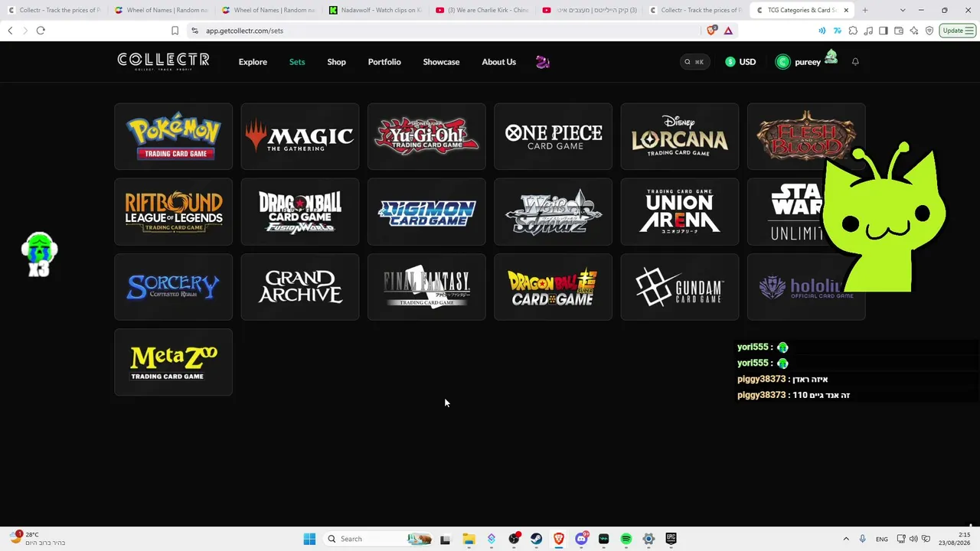The image size is (980, 551).
Task: Bookmark this page
Action: coord(175,31)
